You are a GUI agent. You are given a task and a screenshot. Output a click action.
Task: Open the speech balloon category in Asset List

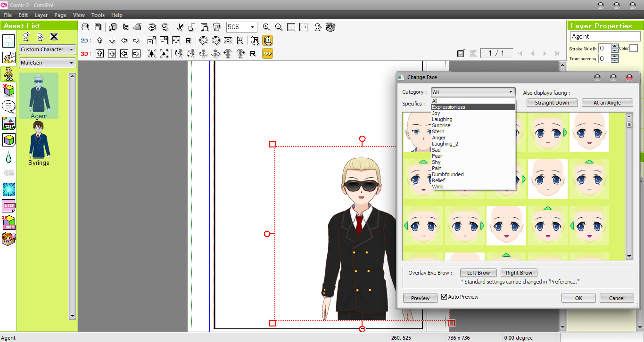pos(8,106)
